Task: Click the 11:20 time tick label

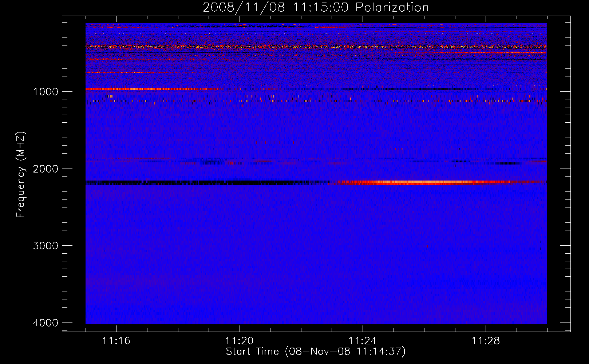Action: click(x=240, y=341)
